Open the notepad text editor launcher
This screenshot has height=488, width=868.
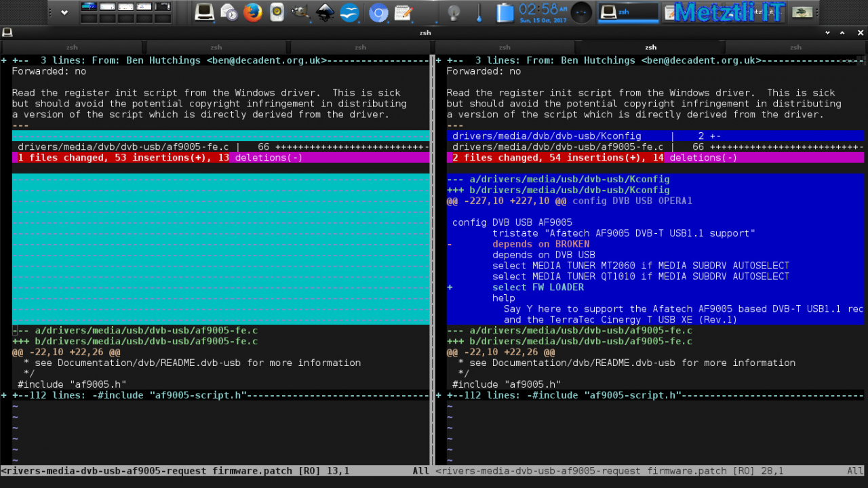[x=403, y=12]
